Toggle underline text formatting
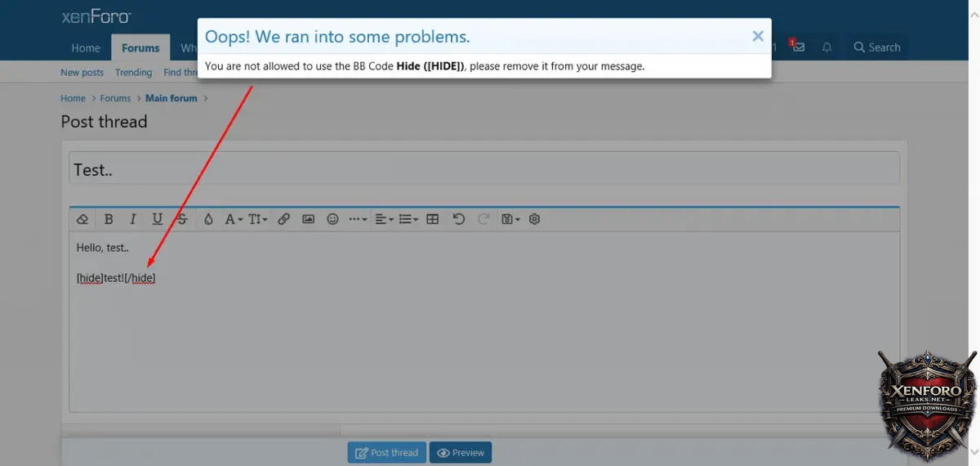The image size is (980, 466). pos(157,219)
